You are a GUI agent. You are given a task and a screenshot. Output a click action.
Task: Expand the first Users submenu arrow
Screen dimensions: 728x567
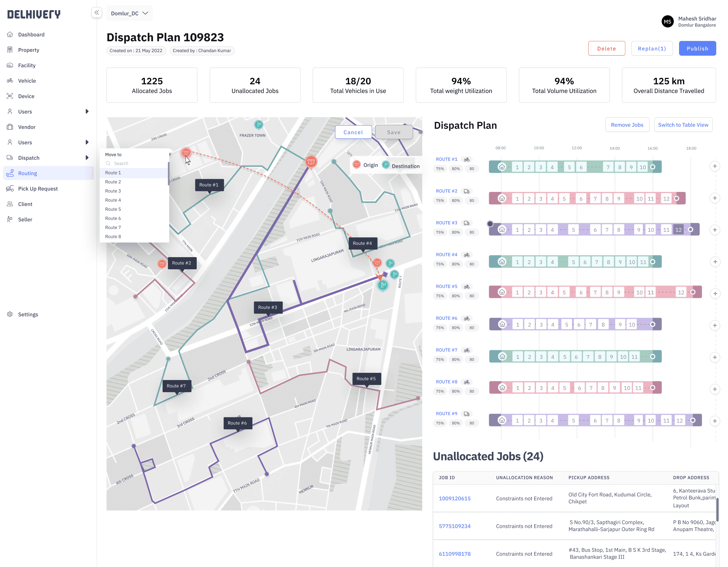[87, 111]
